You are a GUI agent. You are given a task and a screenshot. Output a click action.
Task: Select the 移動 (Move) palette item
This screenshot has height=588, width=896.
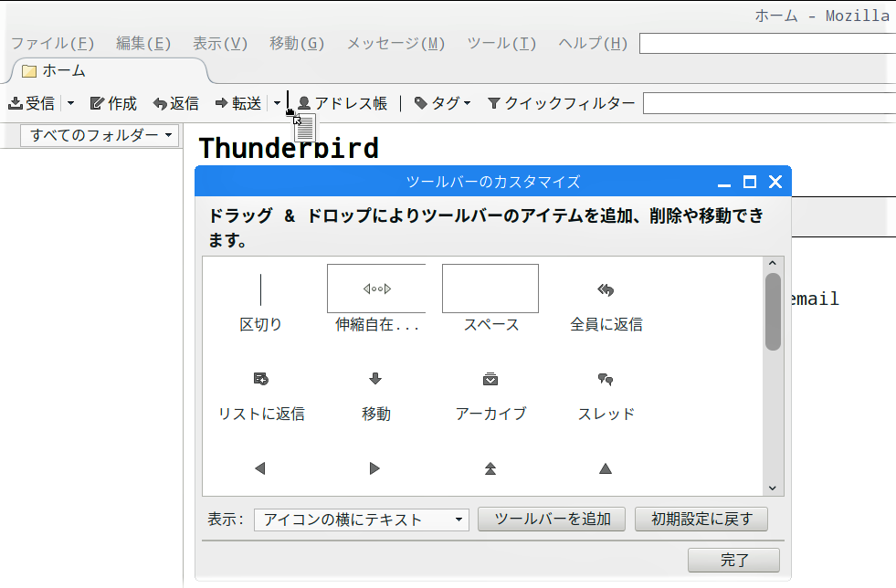point(376,396)
